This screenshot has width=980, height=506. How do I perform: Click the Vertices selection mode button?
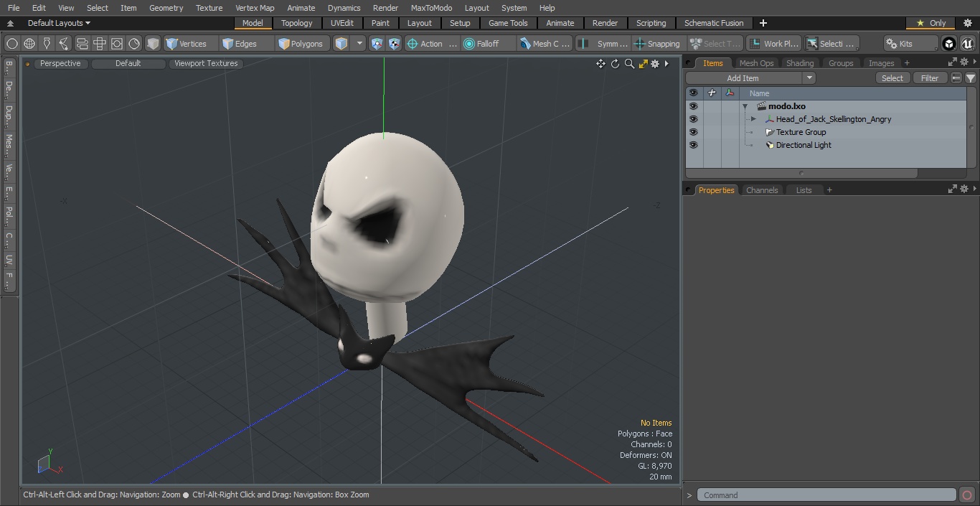point(192,44)
